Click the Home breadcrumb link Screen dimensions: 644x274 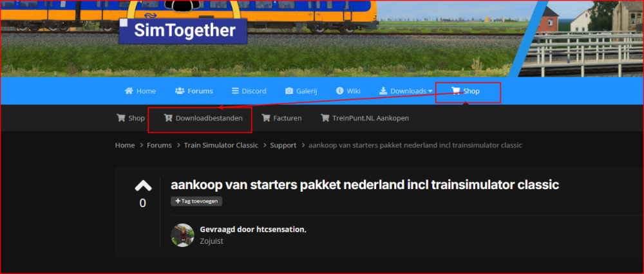(125, 145)
